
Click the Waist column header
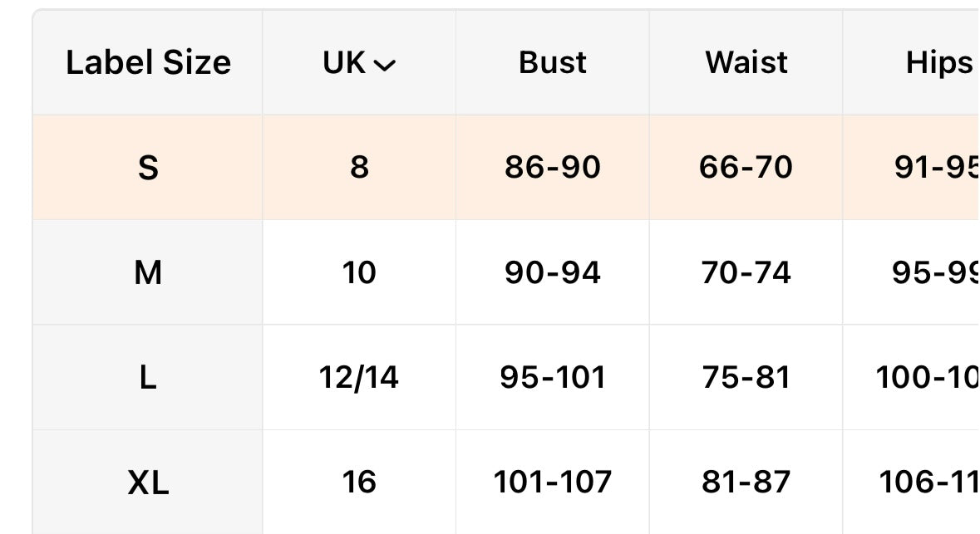(x=746, y=63)
